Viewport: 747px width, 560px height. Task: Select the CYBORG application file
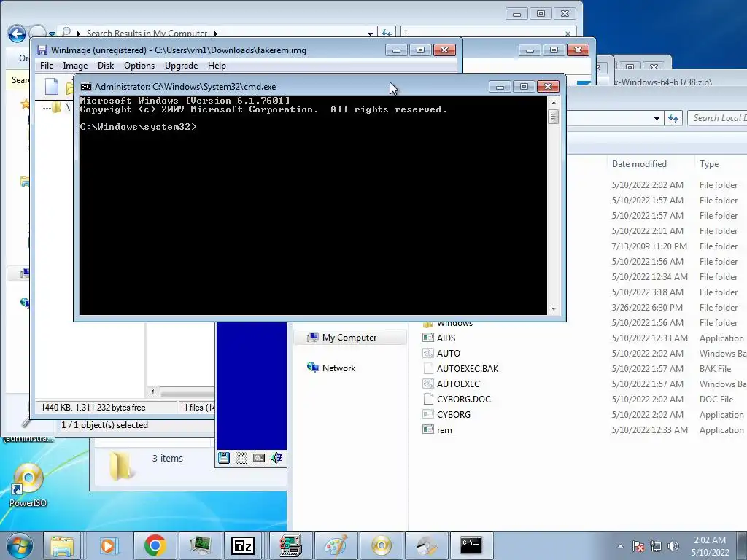coord(454,415)
